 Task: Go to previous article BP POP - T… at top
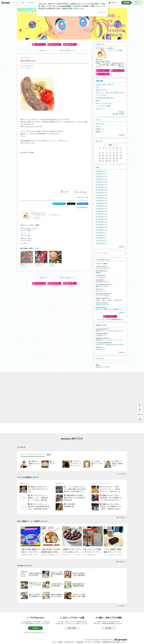coord(44,51)
